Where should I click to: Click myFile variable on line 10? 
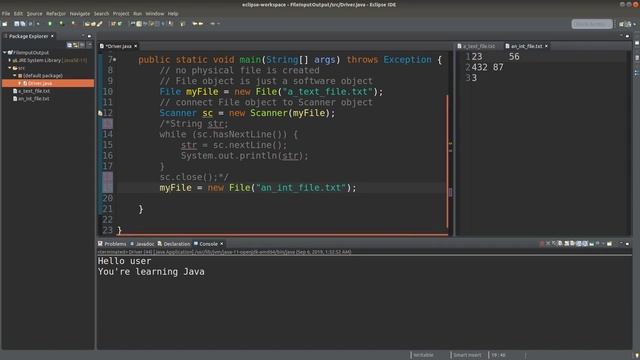[x=202, y=92]
